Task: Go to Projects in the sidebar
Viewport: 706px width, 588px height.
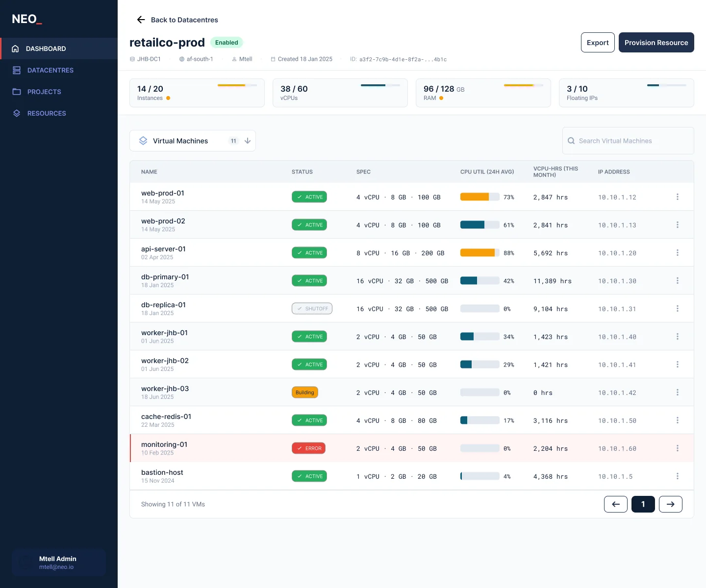Action: coord(59,92)
